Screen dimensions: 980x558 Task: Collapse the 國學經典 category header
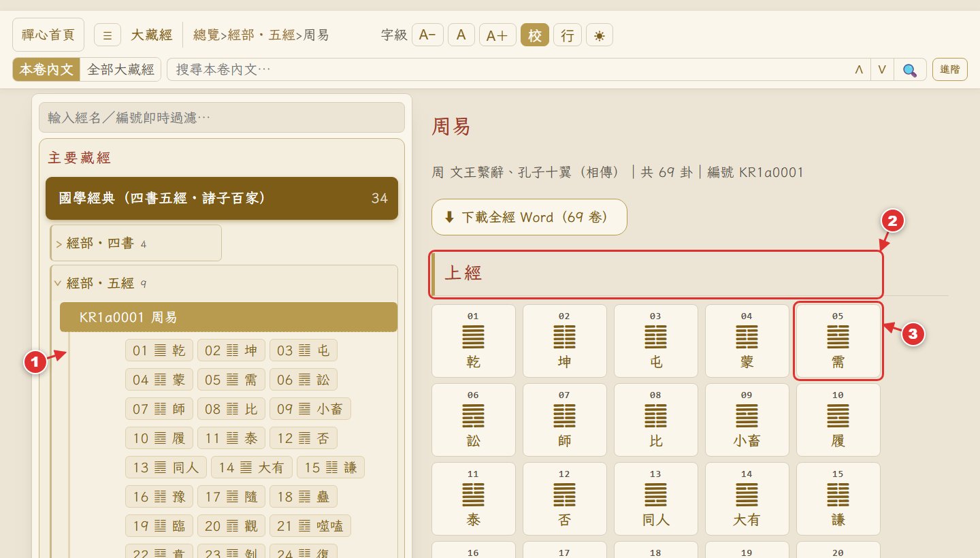[222, 199]
